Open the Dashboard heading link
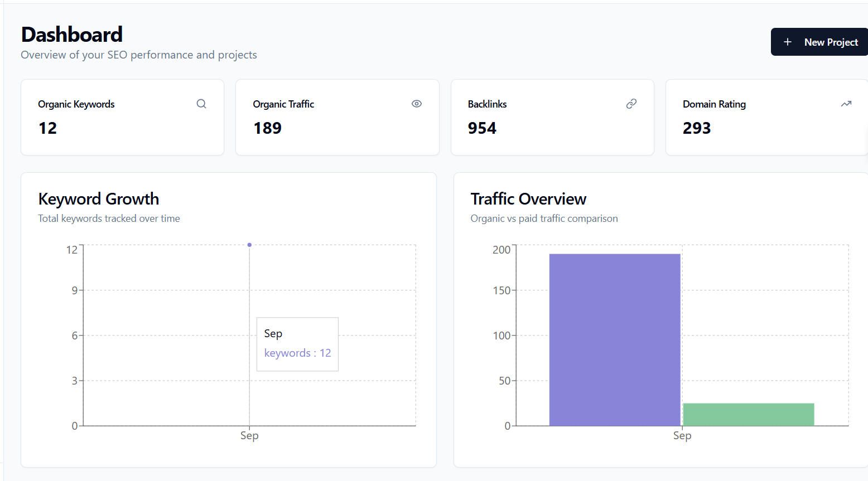Viewport: 868px width, 481px height. click(x=71, y=35)
